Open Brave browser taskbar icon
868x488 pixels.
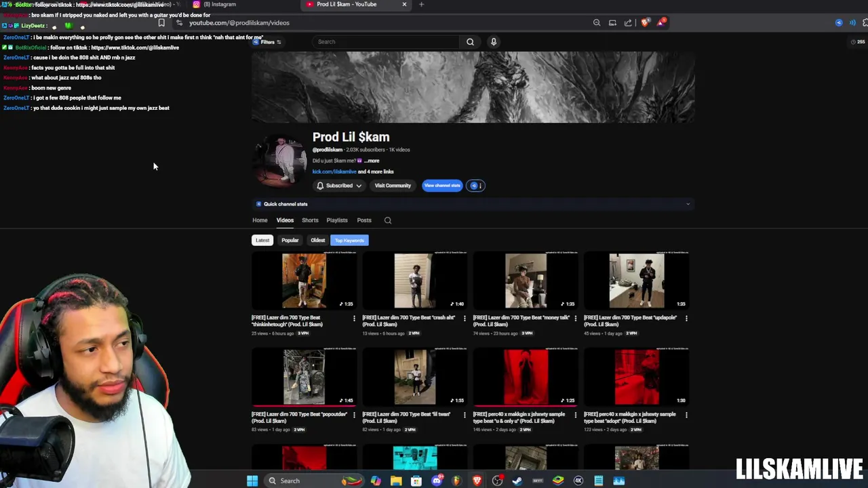click(x=477, y=481)
